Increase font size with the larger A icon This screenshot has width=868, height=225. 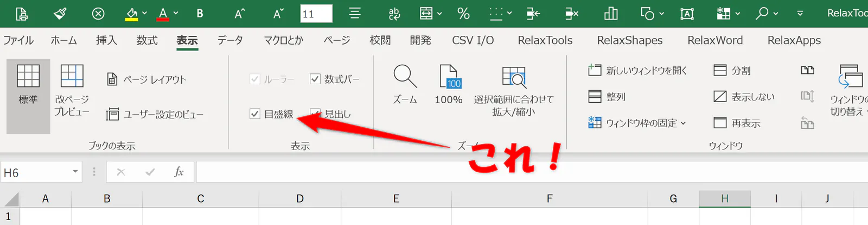pos(240,14)
